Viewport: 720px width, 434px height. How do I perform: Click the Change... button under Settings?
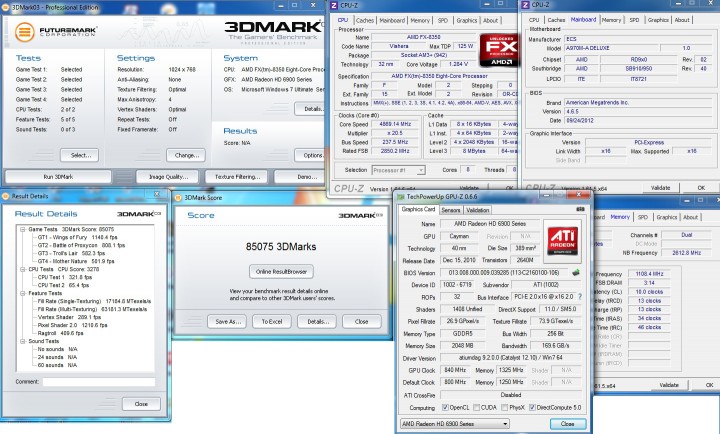coord(186,155)
